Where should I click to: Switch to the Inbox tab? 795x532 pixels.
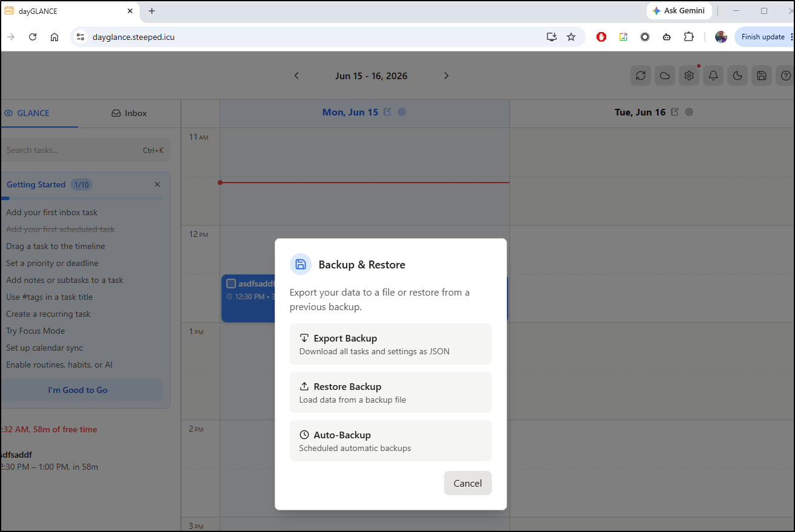click(129, 113)
